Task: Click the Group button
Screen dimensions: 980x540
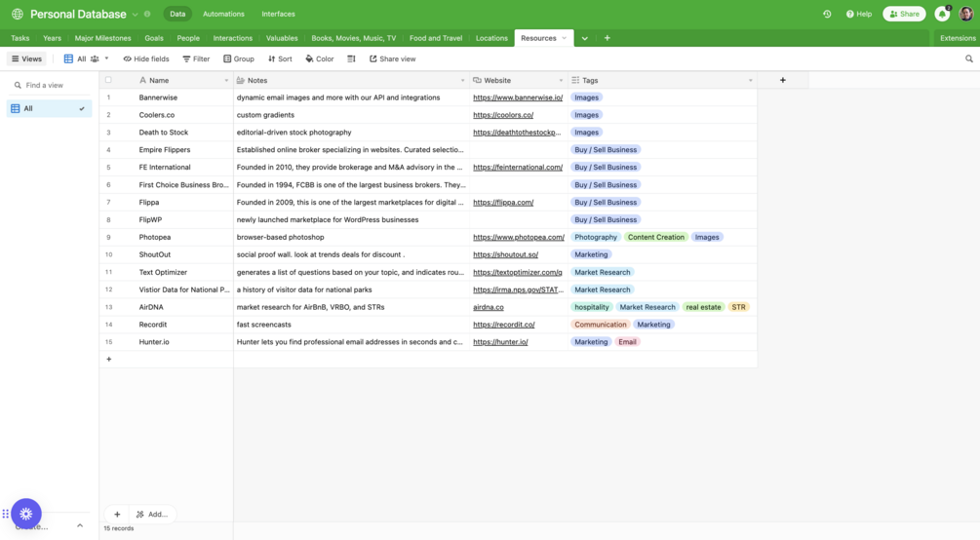Action: tap(239, 58)
